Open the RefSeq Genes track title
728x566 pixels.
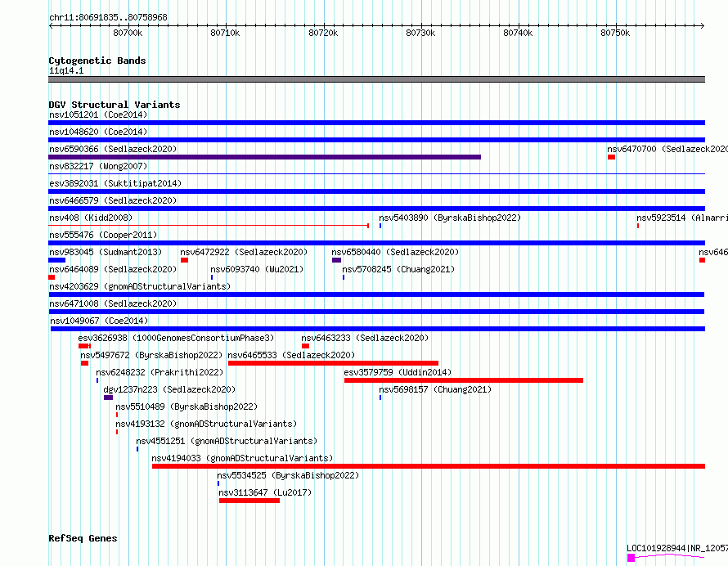pyautogui.click(x=83, y=538)
